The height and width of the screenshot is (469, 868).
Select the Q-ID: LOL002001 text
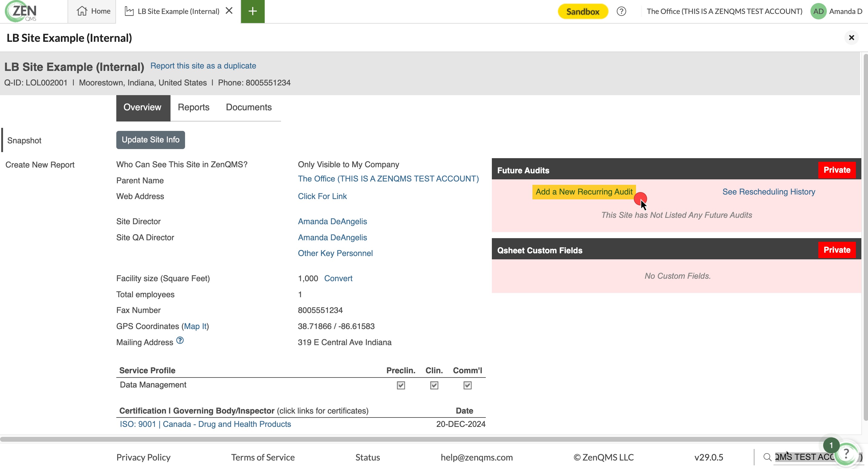[x=36, y=83]
